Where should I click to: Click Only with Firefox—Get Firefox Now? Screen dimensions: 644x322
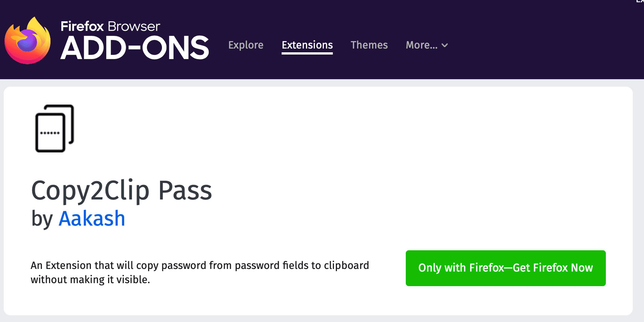506,268
